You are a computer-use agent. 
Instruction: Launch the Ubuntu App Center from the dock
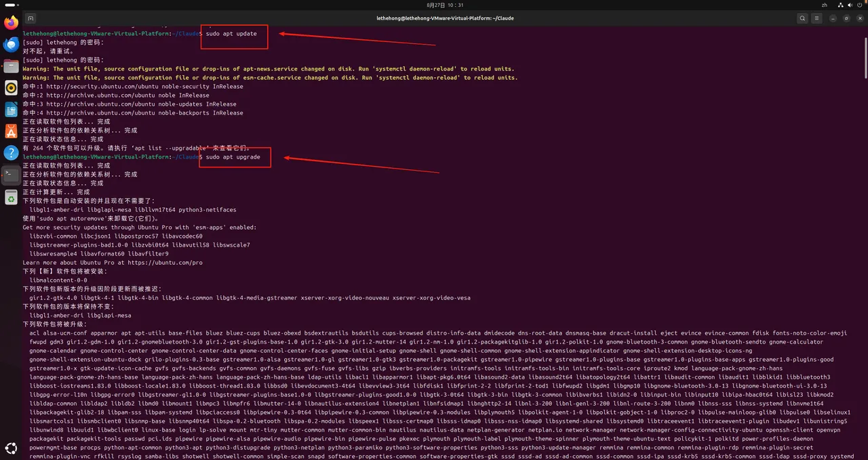[11, 131]
